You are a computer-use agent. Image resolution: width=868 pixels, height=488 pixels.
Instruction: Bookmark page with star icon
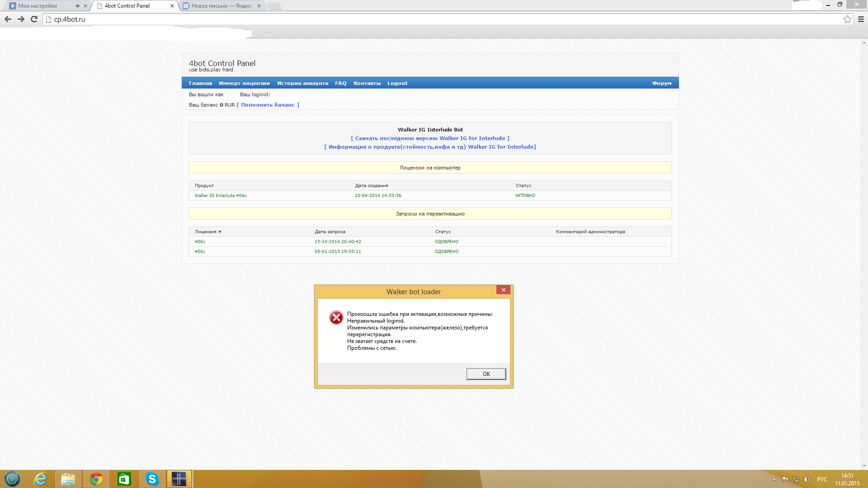pyautogui.click(x=847, y=19)
